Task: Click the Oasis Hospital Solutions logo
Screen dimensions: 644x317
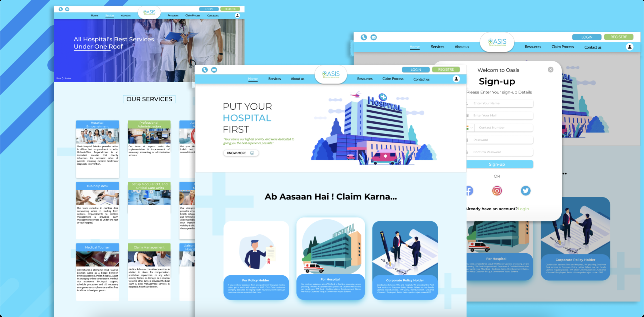Action: (331, 74)
